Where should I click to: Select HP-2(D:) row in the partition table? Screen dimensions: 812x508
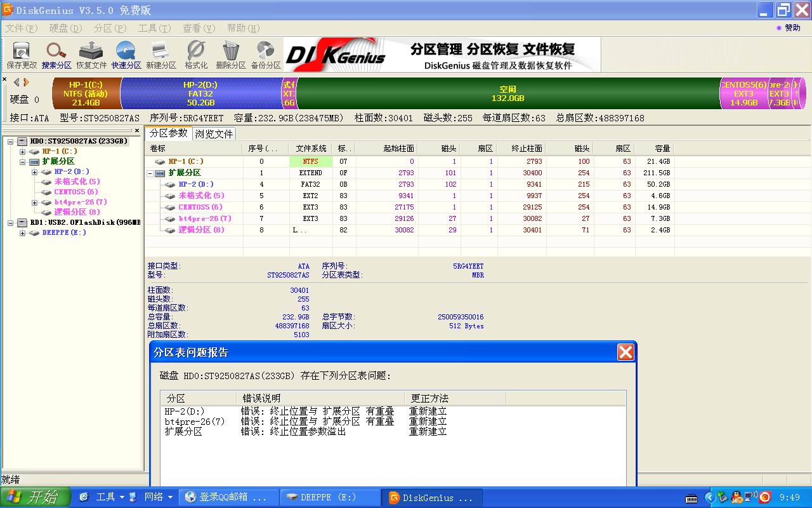pos(409,184)
